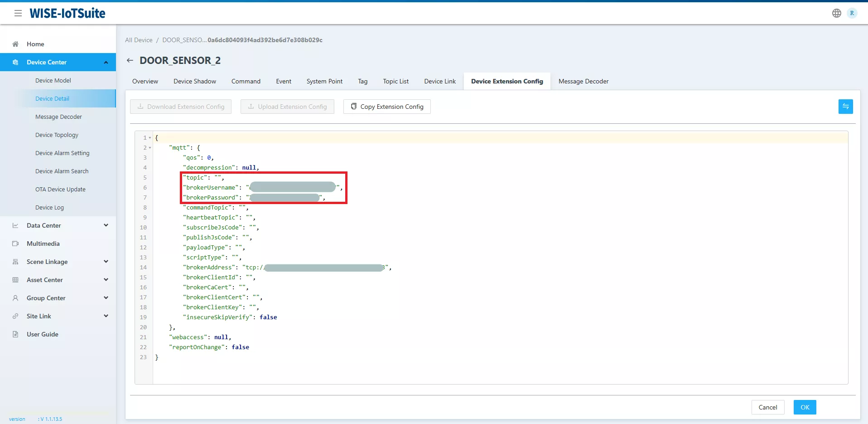This screenshot has height=424, width=868.
Task: Click the "heartbeatTopic" line
Action: tap(219, 218)
